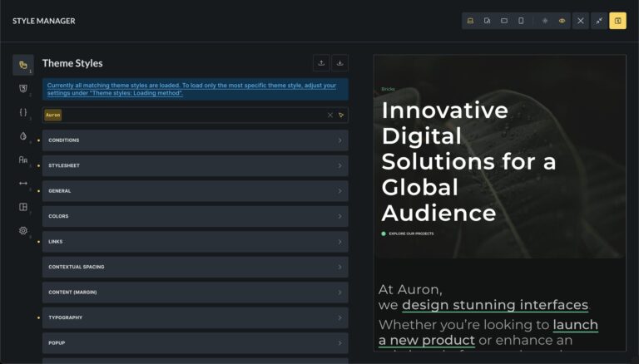This screenshot has width=639, height=364.
Task: Select the Auron theme style tag
Action: pyautogui.click(x=52, y=115)
